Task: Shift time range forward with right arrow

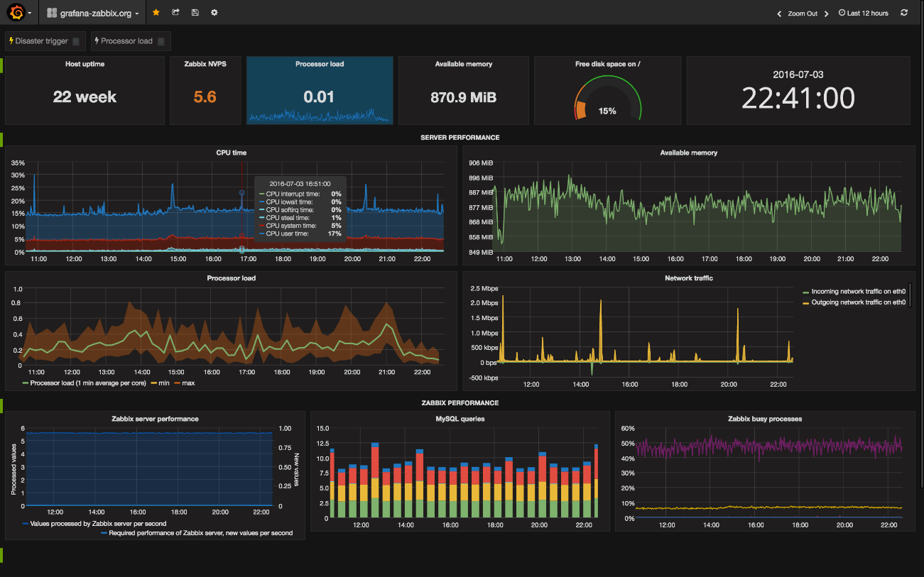Action: [826, 13]
